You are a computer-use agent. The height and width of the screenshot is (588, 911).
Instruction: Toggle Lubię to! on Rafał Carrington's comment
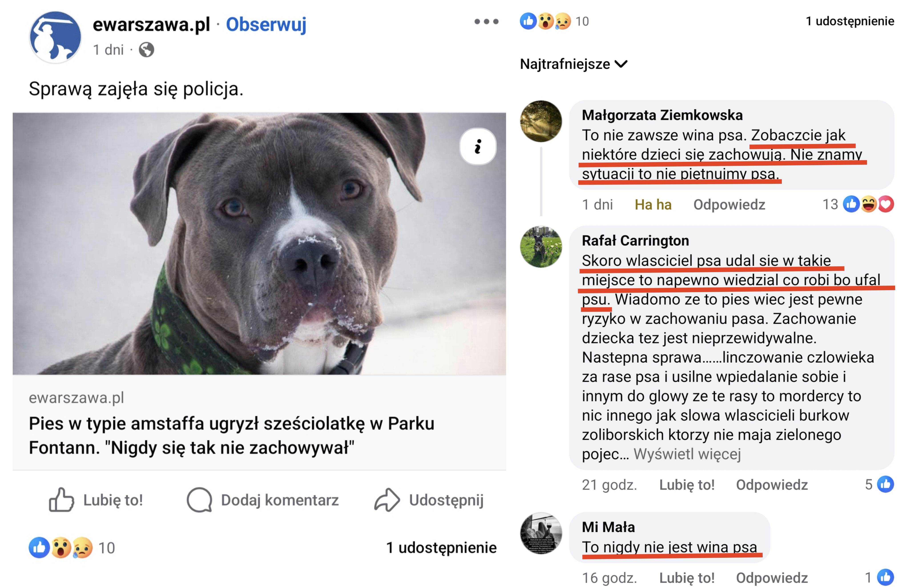(x=686, y=485)
